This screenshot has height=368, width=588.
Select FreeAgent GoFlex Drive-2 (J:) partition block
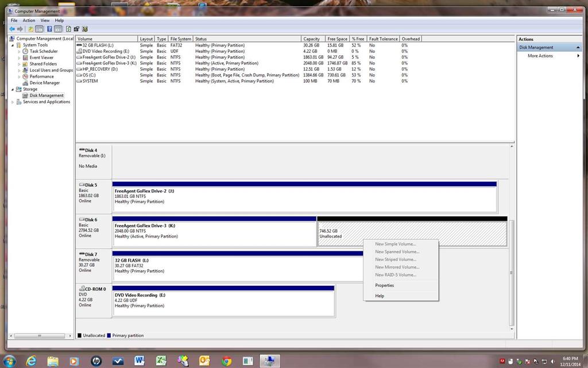pos(304,197)
